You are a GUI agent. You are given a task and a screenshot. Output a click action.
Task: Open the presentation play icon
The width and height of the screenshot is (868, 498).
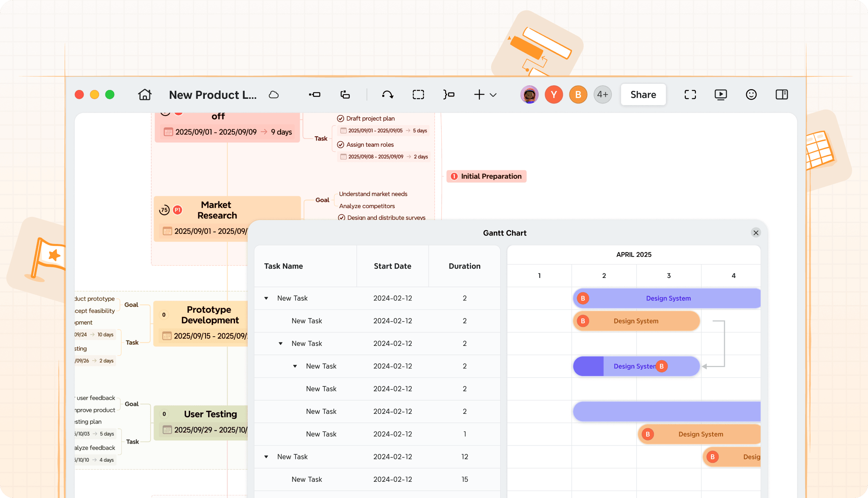pyautogui.click(x=721, y=95)
